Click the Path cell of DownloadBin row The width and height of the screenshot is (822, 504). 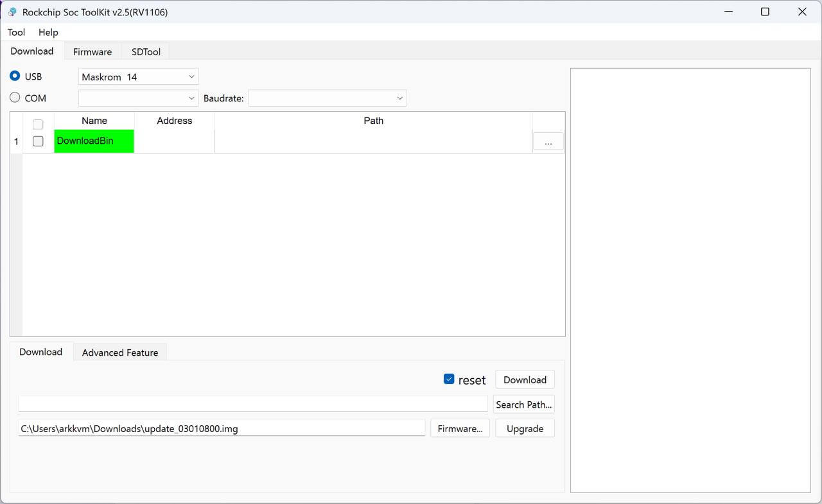[374, 141]
